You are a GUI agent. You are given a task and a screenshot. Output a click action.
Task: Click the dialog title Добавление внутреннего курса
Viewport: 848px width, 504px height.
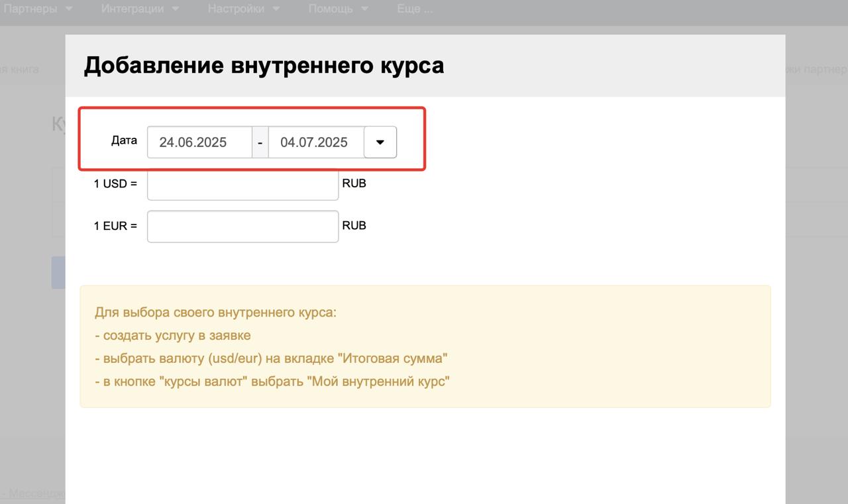pos(264,66)
